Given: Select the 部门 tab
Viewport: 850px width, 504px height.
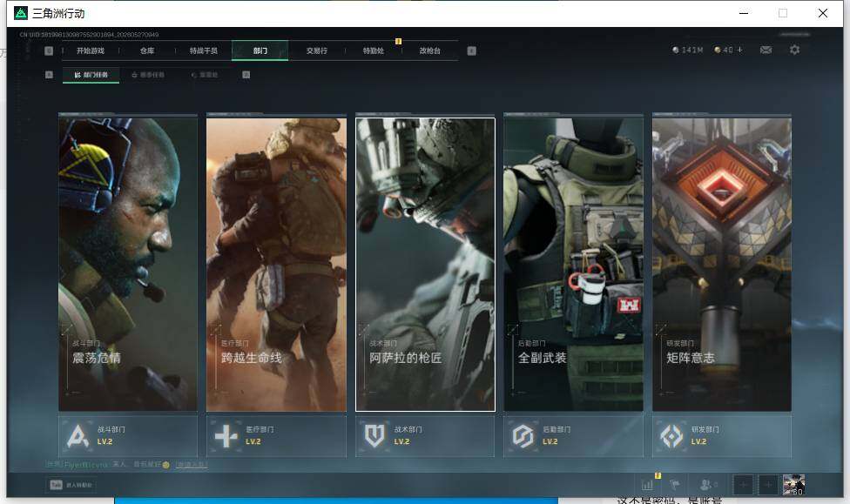Looking at the screenshot, I should (260, 50).
